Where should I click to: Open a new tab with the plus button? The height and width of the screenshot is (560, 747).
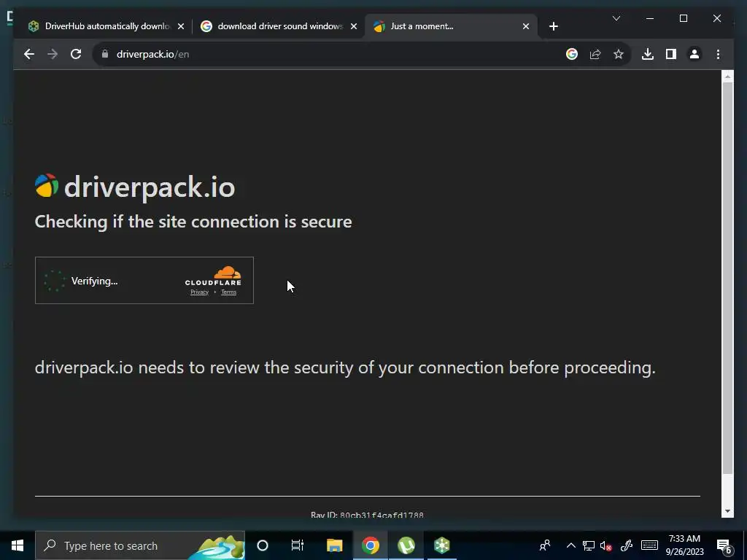tap(553, 26)
